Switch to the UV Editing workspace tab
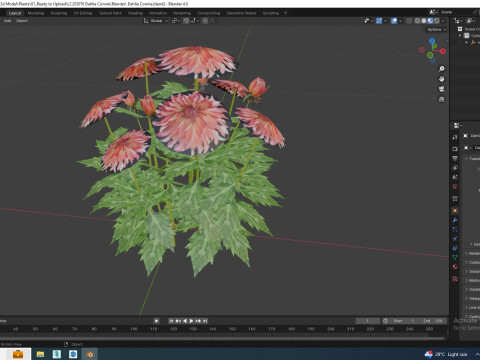Image resolution: width=480 pixels, height=360 pixels. point(83,13)
